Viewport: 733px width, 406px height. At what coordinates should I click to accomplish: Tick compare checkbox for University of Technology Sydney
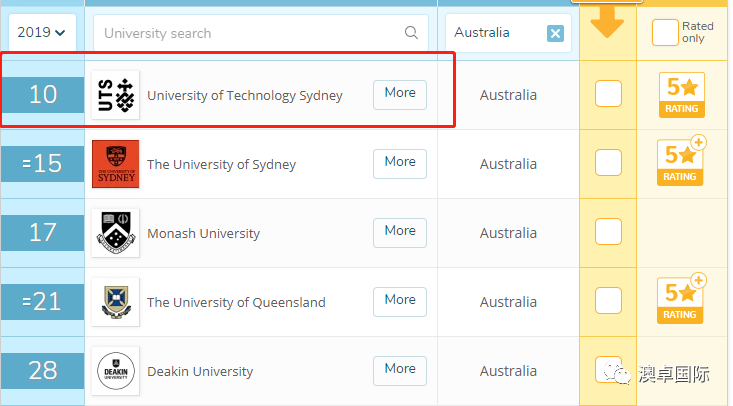pyautogui.click(x=608, y=94)
